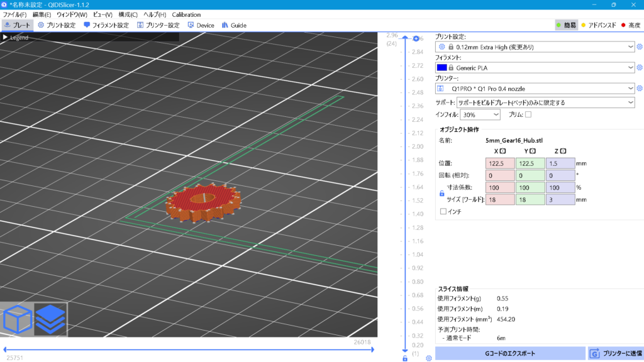Click the blue filament color swatch
644x362 pixels.
[441, 67]
